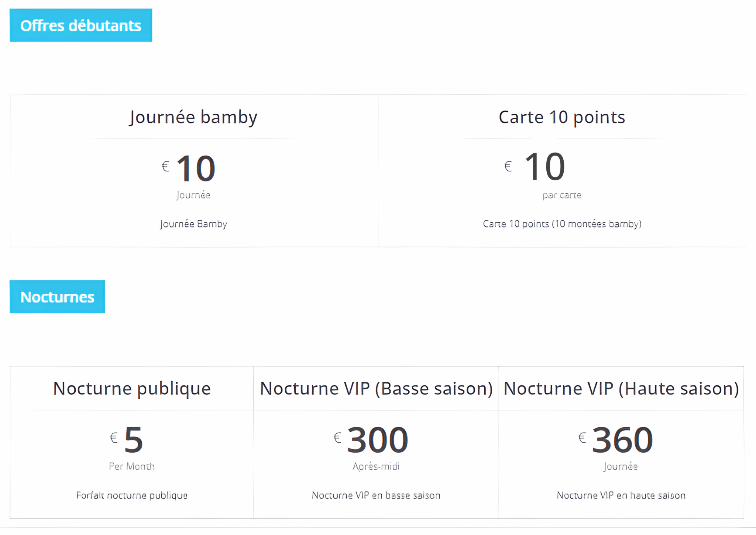Click the euro symbol beside 300
The width and height of the screenshot is (756, 535).
[x=337, y=438]
